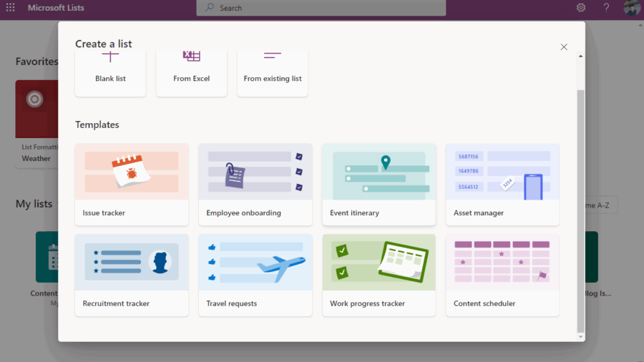Open the sort A-Z dropdown behind dialog
The image size is (644, 362).
click(x=601, y=205)
